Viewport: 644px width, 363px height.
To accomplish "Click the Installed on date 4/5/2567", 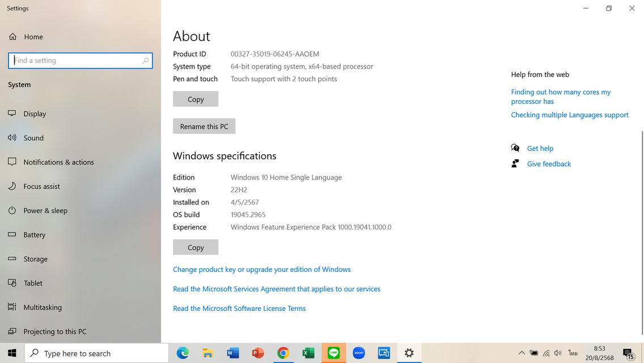I will click(245, 202).
